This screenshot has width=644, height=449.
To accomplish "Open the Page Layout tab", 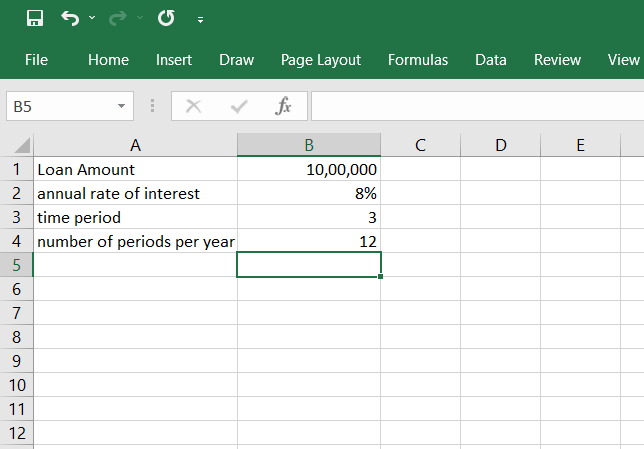I will (321, 60).
